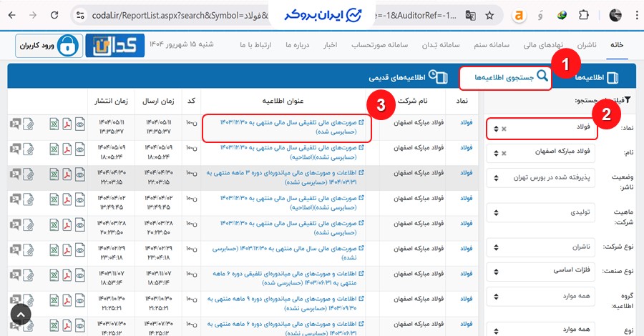Image resolution: width=644 pixels, height=336 pixels.
Task: Go to the خانه menu item
Action: [617, 45]
